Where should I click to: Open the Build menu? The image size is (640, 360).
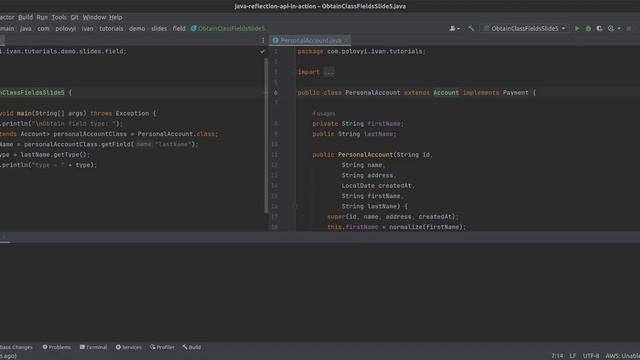(x=25, y=17)
